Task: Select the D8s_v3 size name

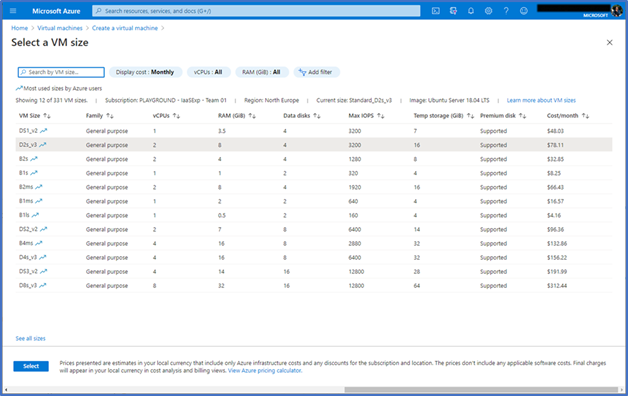Action: [28, 285]
